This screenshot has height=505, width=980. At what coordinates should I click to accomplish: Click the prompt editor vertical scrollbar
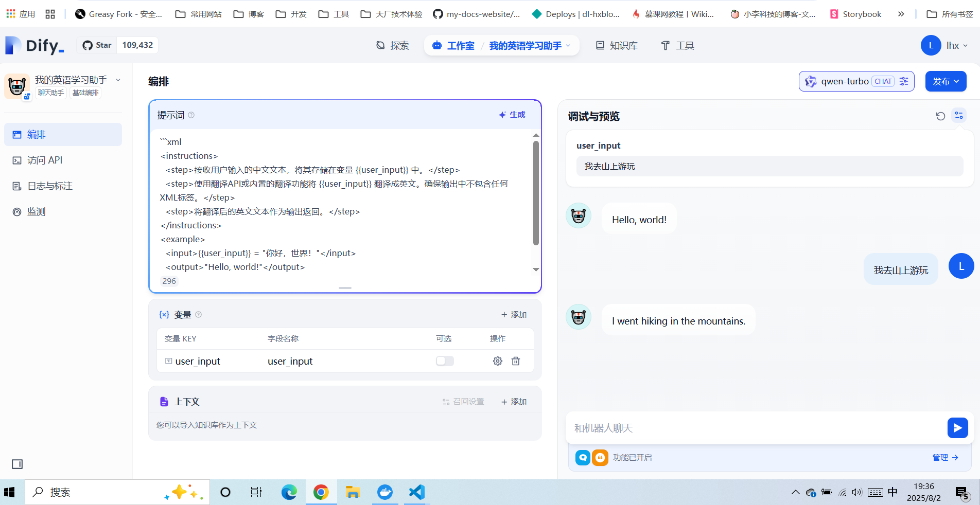click(x=536, y=195)
